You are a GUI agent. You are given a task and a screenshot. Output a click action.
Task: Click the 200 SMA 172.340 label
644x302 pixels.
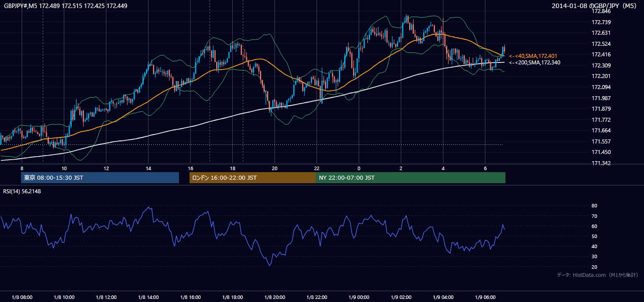[x=534, y=62]
